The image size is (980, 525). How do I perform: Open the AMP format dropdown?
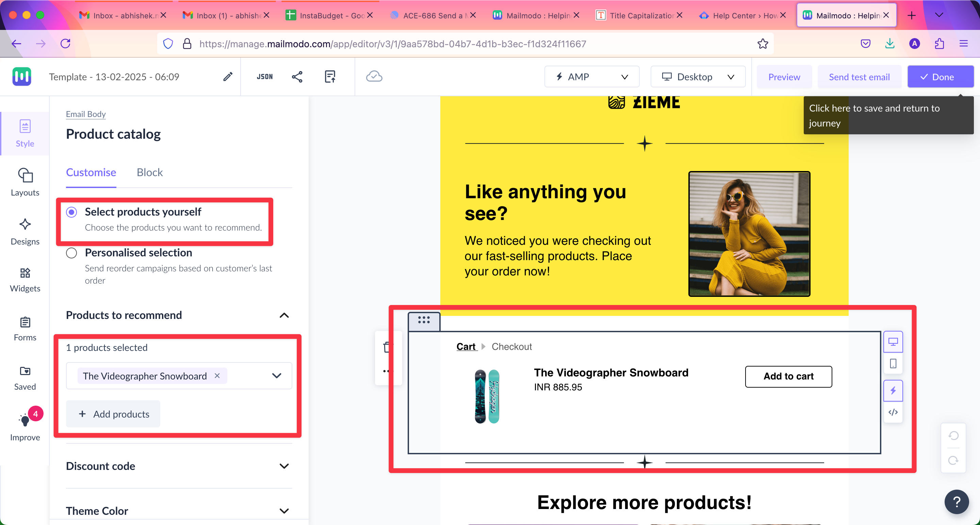coord(592,77)
